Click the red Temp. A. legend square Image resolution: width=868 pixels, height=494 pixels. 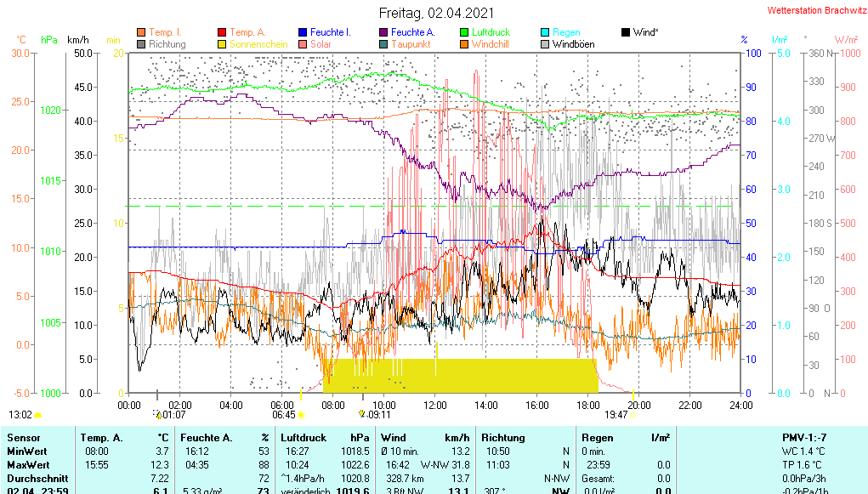coord(223,32)
